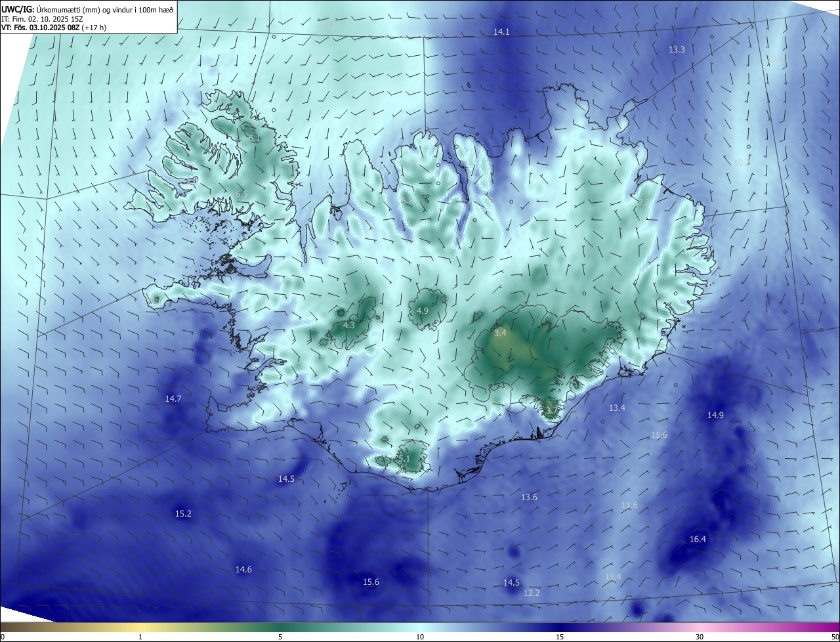Click the colorbar tick labeled 30
840x642 pixels.
tap(700, 637)
